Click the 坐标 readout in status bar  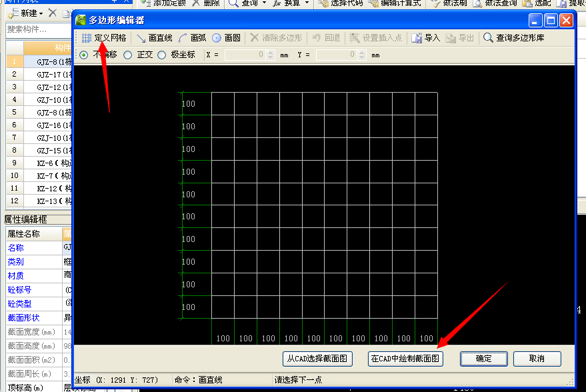116,380
